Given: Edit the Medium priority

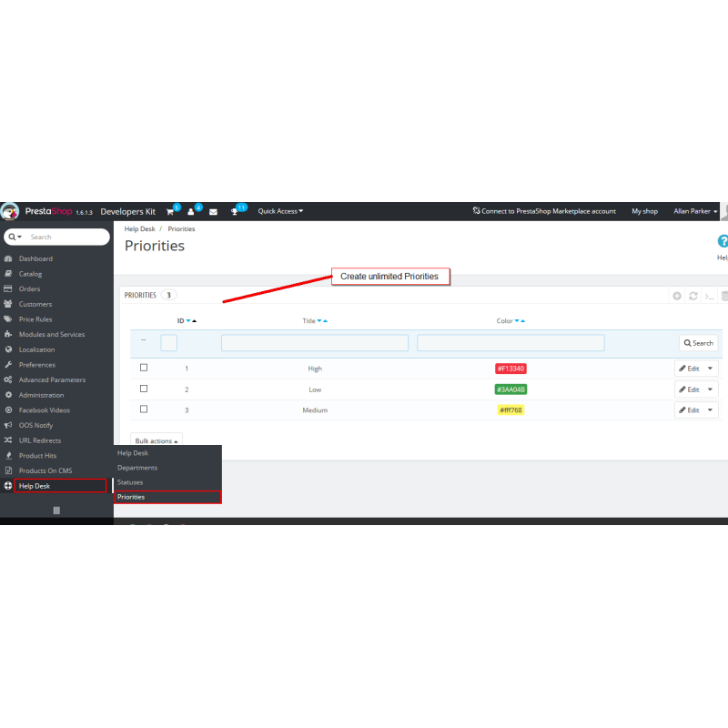Looking at the screenshot, I should tap(690, 410).
